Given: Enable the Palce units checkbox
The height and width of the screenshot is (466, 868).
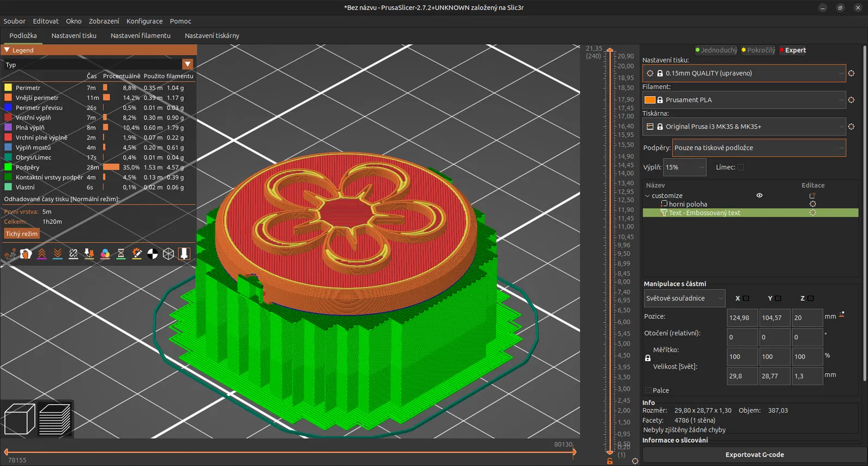Looking at the screenshot, I should pyautogui.click(x=648, y=390).
